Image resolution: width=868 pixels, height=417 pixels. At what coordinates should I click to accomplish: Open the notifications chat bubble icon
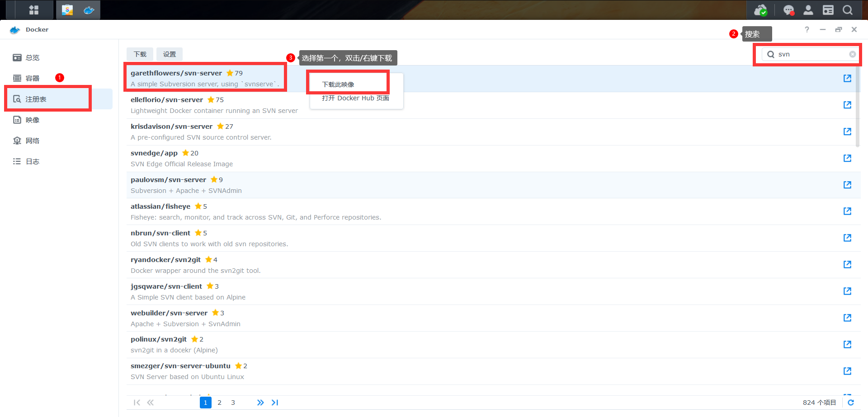click(x=789, y=10)
